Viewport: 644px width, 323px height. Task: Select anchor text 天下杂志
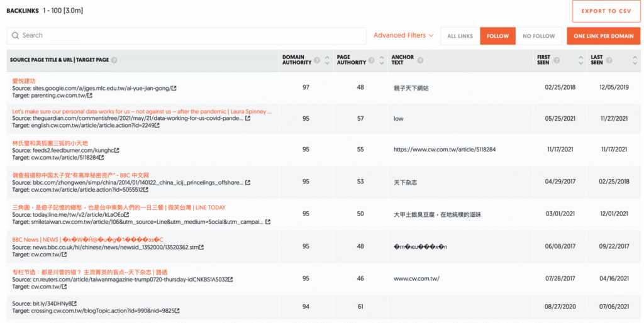point(406,182)
